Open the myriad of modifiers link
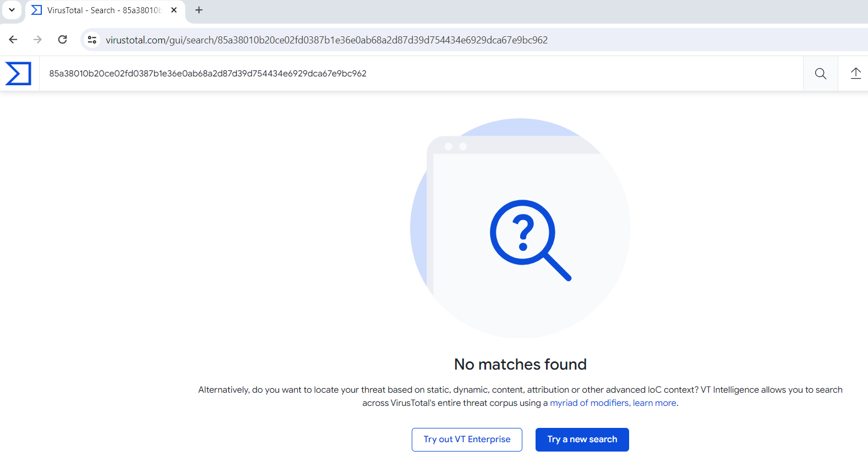The height and width of the screenshot is (462, 868). [589, 403]
